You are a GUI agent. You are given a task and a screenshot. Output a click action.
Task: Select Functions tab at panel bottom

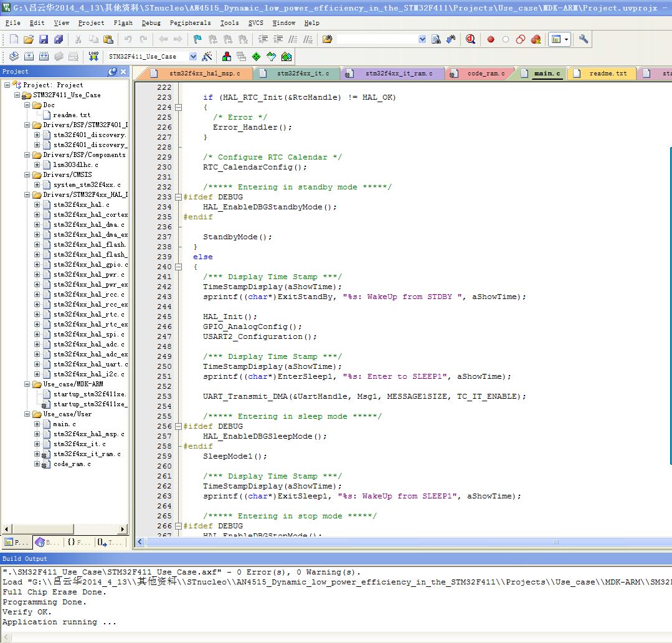coord(79,542)
